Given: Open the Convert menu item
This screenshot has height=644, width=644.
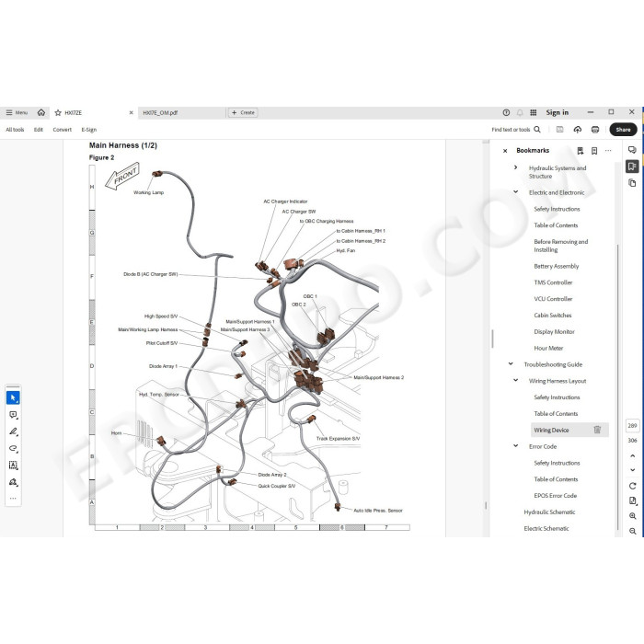Looking at the screenshot, I should coord(62,130).
